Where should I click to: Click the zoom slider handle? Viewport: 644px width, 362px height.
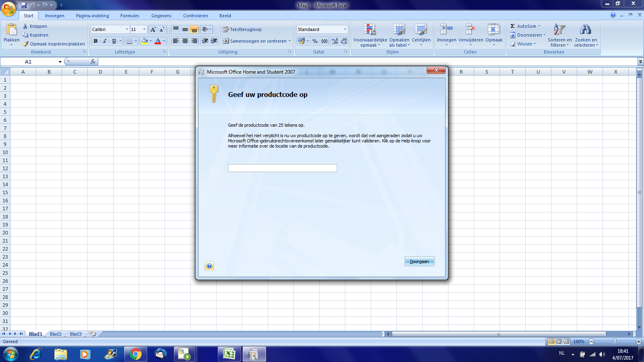coord(615,341)
